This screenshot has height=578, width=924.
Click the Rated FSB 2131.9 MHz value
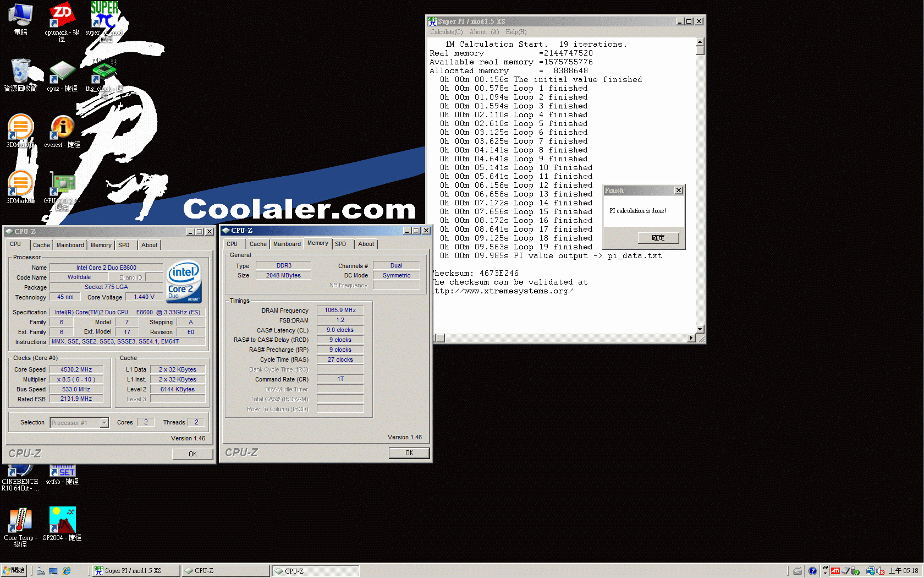[x=76, y=399]
